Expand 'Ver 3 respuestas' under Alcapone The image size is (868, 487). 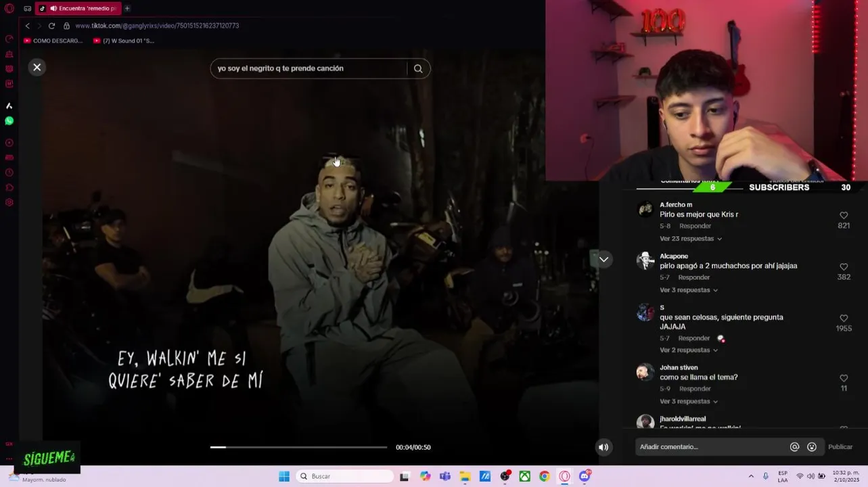[689, 290]
